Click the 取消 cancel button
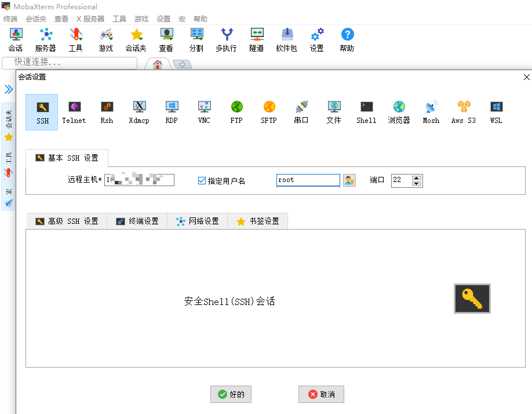Screen dimensions: 532x414 pyautogui.click(x=321, y=394)
